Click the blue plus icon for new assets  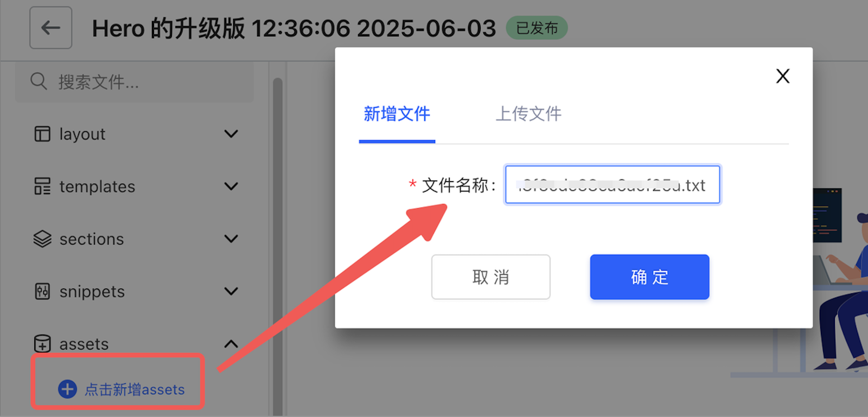tap(68, 389)
